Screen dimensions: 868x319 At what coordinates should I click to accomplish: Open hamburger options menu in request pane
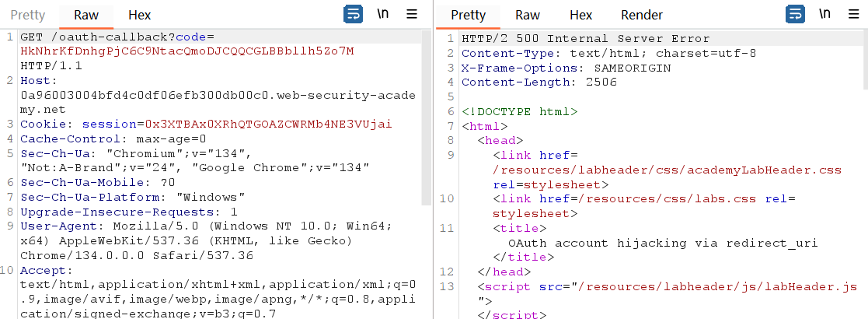click(412, 14)
